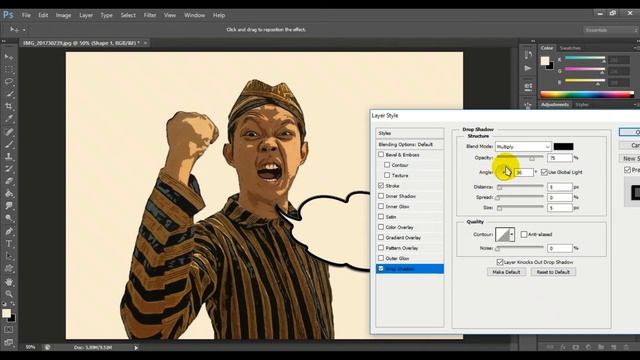Enable the Anti-aliased checkbox
Screen dimensions: 640x360
click(x=524, y=234)
